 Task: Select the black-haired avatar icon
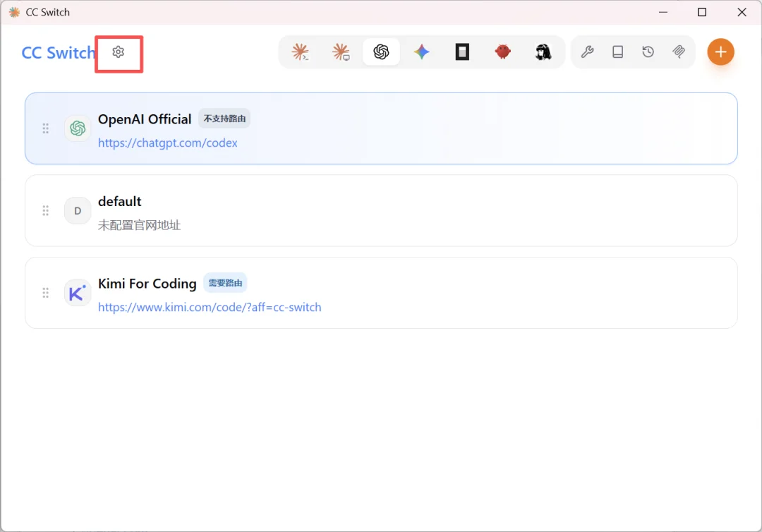(543, 52)
